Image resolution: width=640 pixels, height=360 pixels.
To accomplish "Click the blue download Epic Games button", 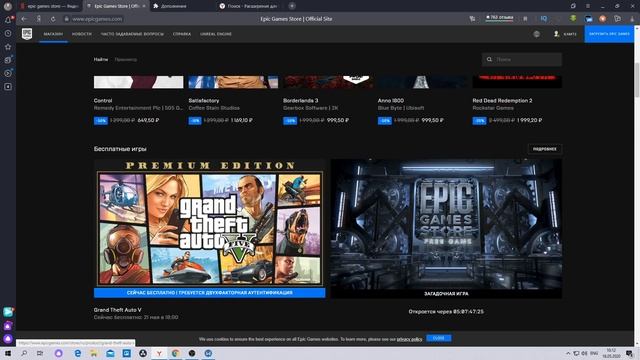I will pyautogui.click(x=609, y=34).
